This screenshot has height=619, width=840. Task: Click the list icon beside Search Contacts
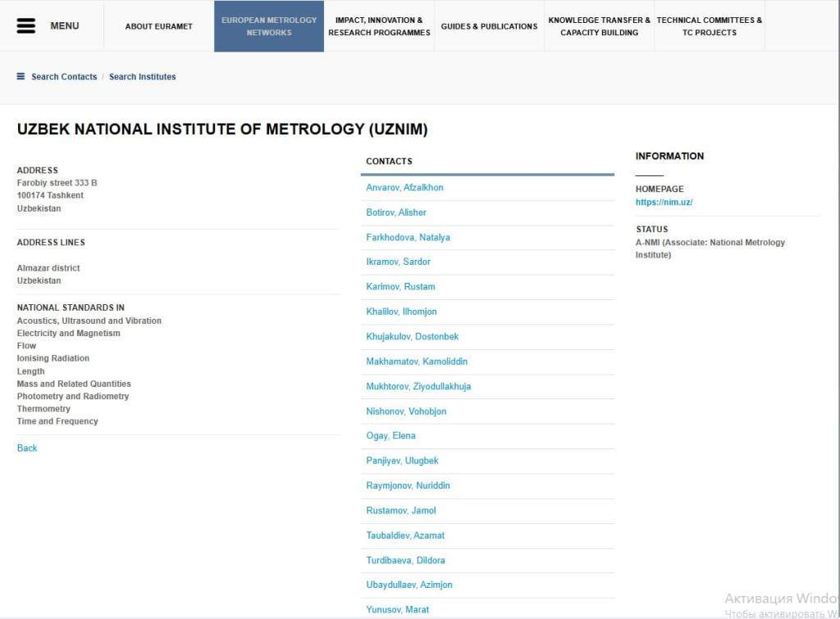(x=21, y=76)
